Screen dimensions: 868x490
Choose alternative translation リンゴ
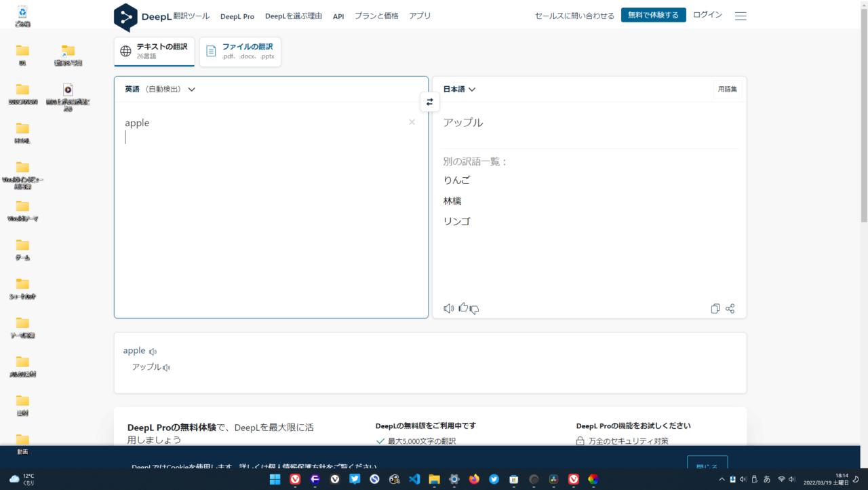click(x=456, y=221)
